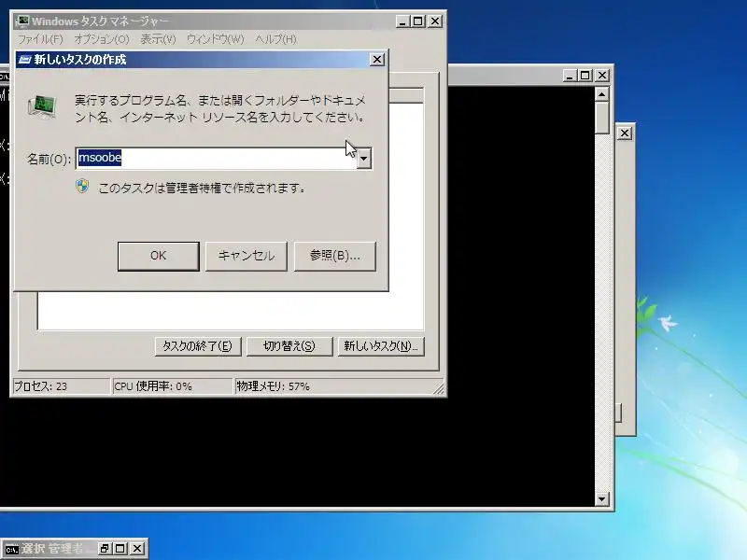Click the command prompt scrollbar thumb

[x=601, y=118]
